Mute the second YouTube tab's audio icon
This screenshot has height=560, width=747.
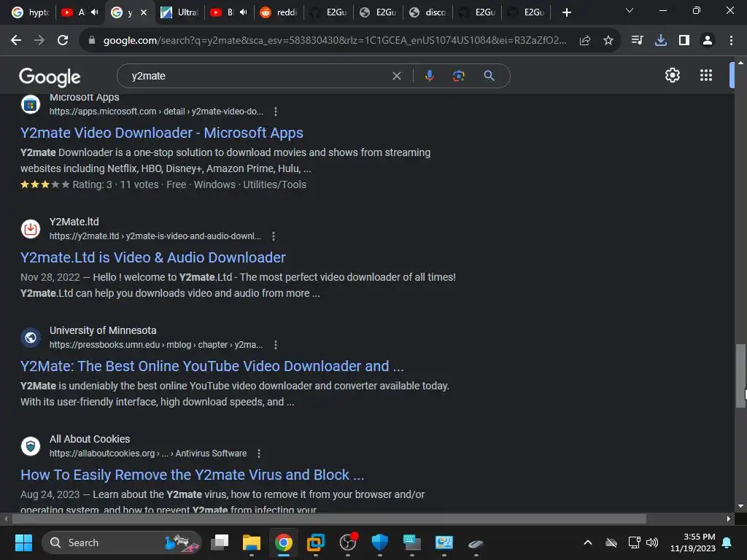(244, 12)
